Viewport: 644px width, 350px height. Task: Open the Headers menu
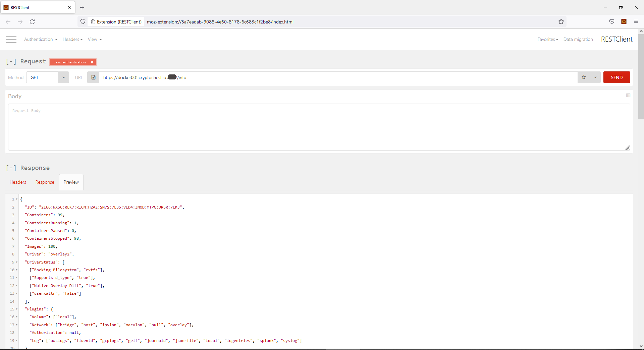[72, 40]
